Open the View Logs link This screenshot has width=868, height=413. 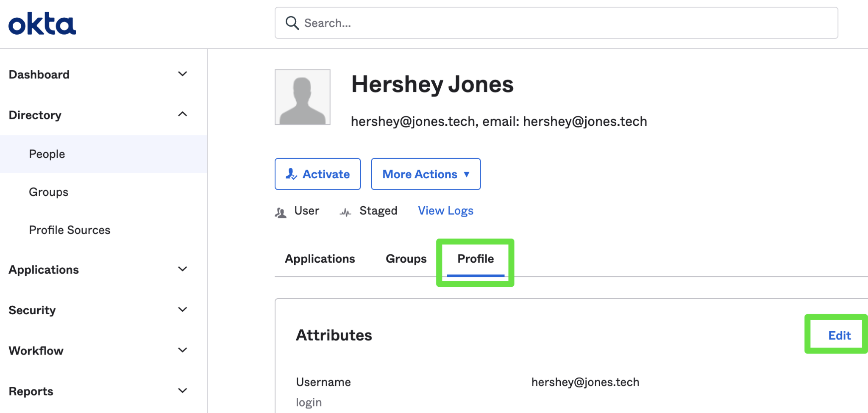(445, 211)
